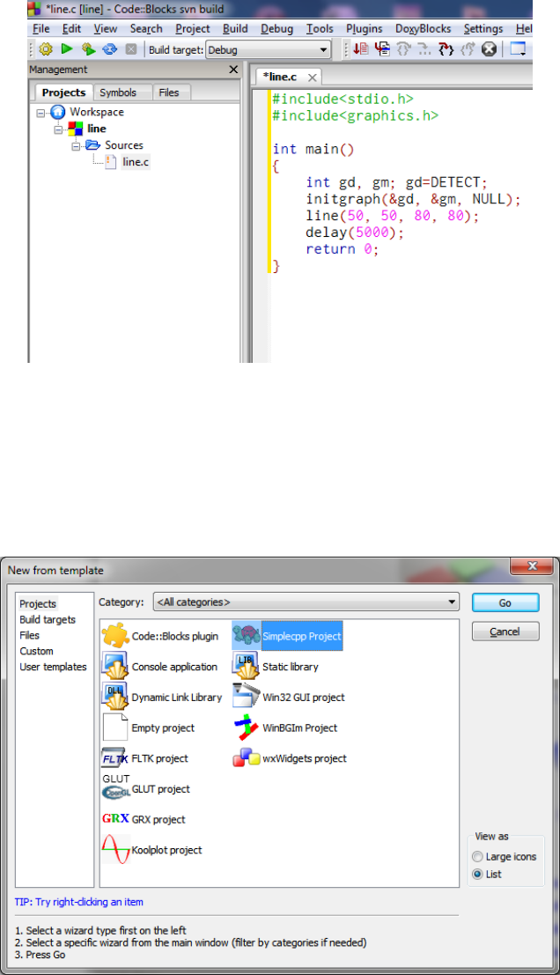Click the Build and run icon

pos(89,49)
